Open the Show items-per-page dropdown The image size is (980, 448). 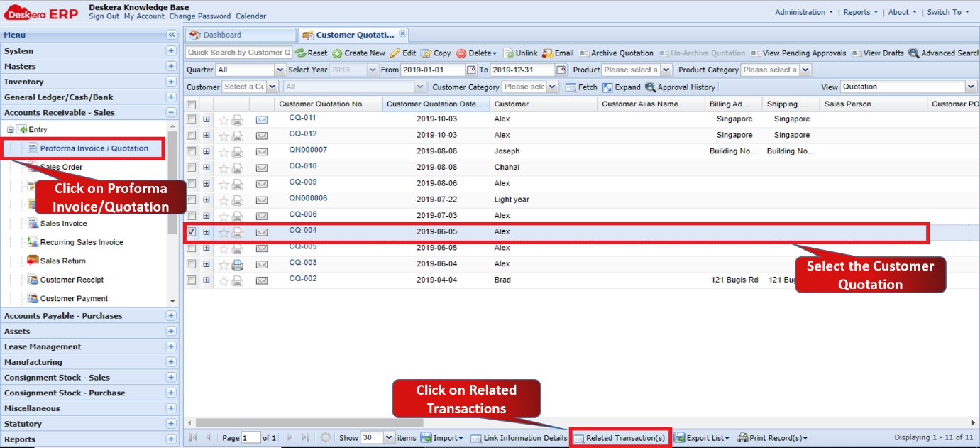(388, 438)
